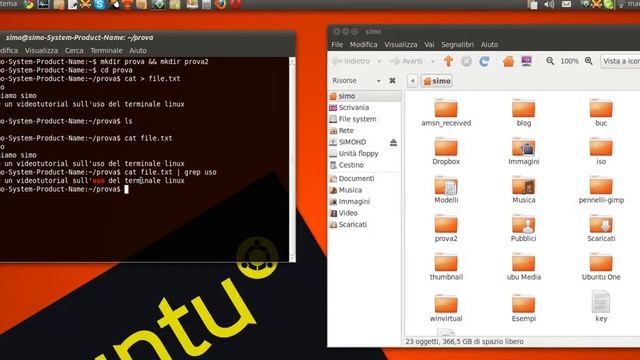Image resolution: width=640 pixels, height=360 pixels.
Task: Open the Modifica menu in file manager
Action: coord(364,44)
